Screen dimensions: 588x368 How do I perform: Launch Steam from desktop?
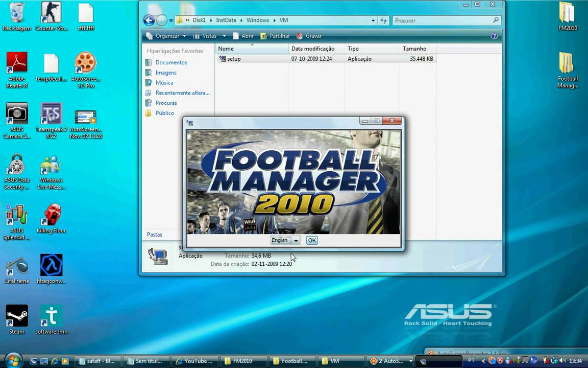pyautogui.click(x=17, y=319)
